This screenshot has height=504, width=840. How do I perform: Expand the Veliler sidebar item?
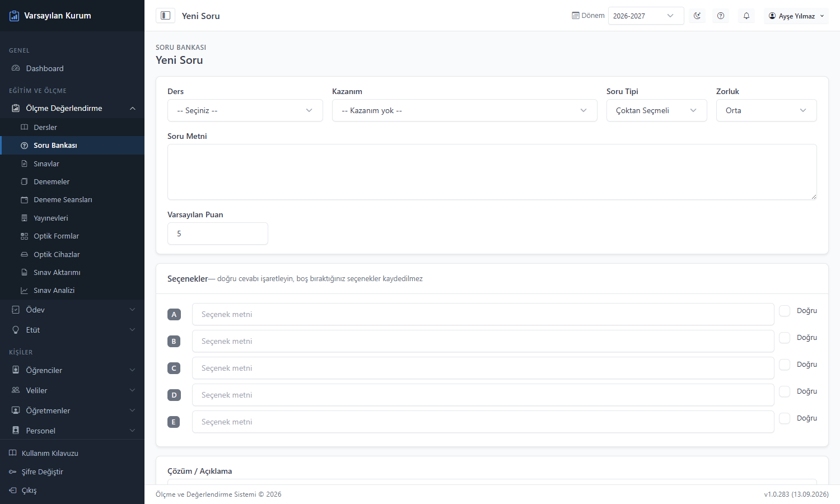(x=72, y=390)
